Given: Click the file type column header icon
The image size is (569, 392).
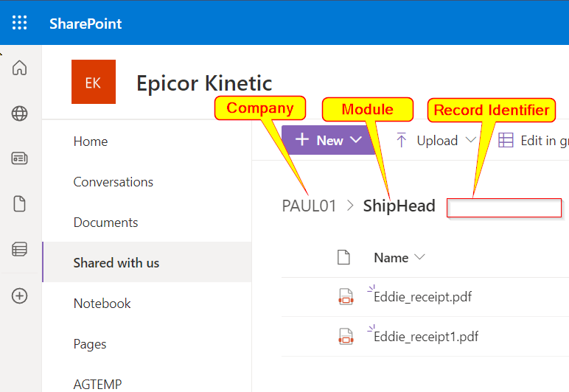Looking at the screenshot, I should [x=343, y=257].
